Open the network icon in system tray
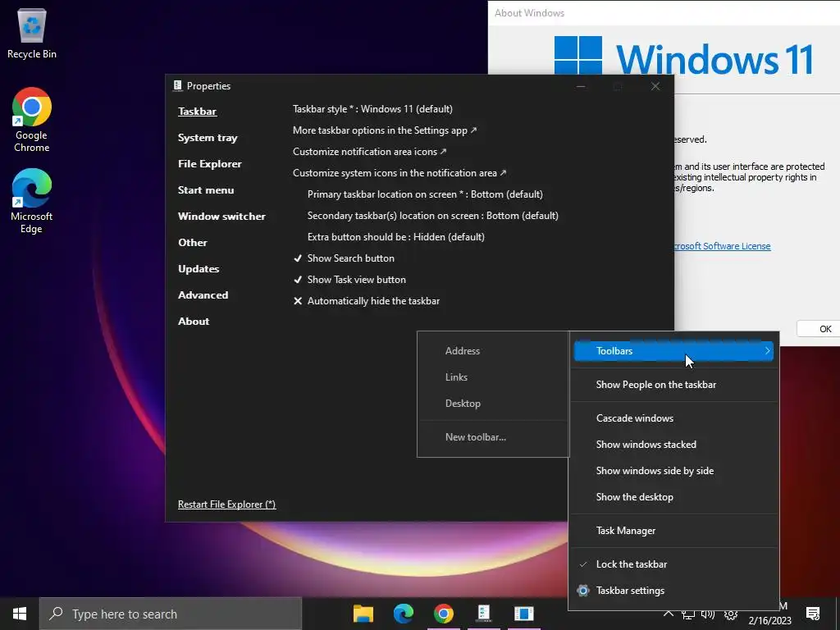Viewport: 840px width, 630px height. pyautogui.click(x=688, y=614)
